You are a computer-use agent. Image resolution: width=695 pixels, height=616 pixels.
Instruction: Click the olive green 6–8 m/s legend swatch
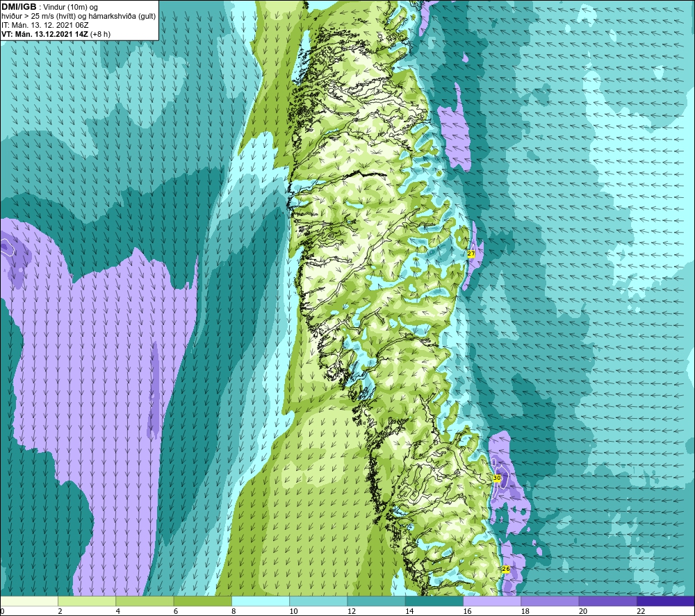202,601
